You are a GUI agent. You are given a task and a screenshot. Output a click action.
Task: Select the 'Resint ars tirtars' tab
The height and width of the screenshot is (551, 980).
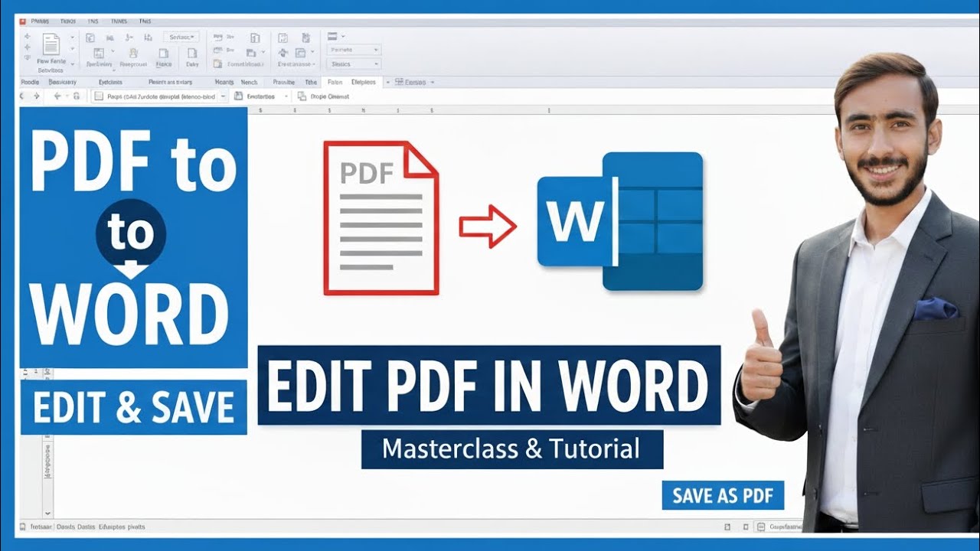(170, 82)
